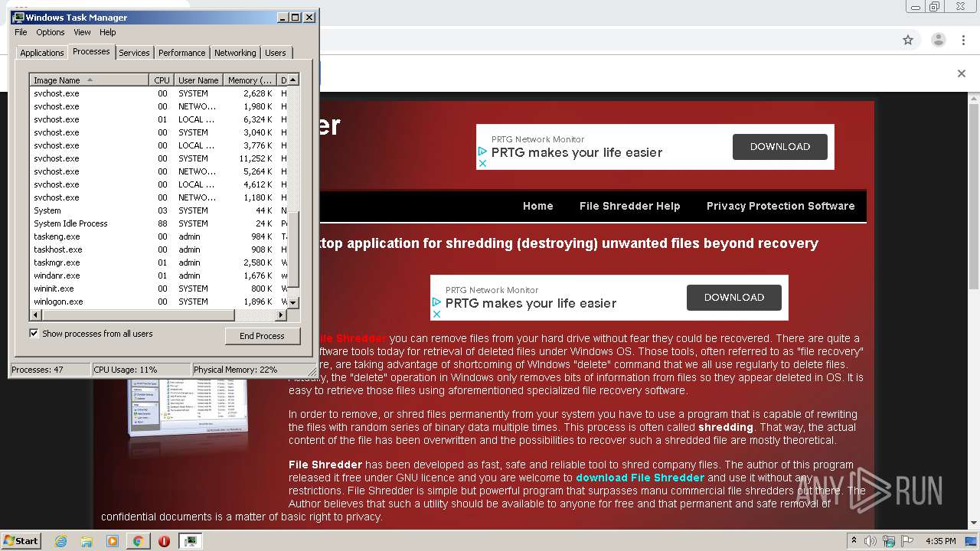The height and width of the screenshot is (551, 980).
Task: Sort processes by Memory column
Action: click(250, 80)
